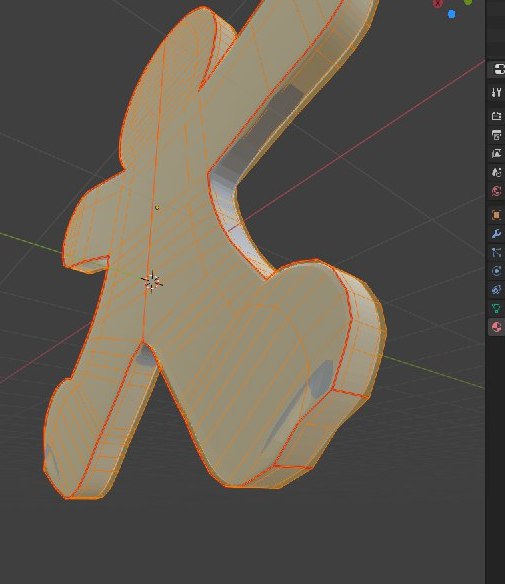
Task: Open the View Layer properties tab
Action: click(496, 153)
